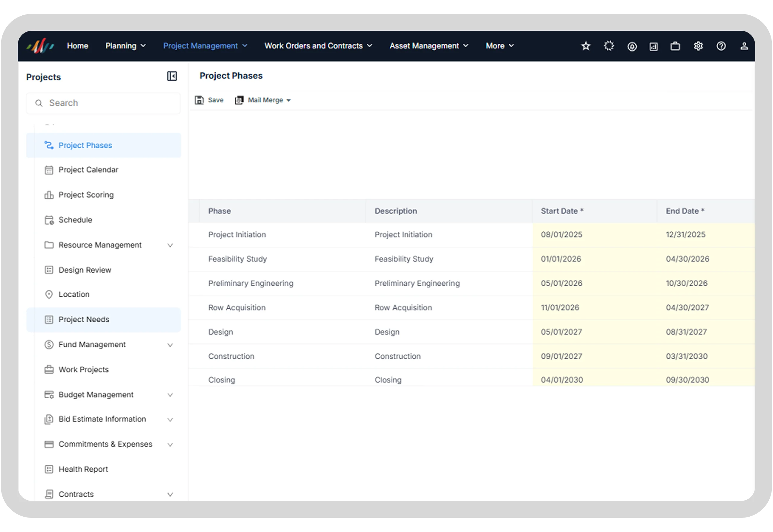This screenshot has height=532, width=773.
Task: Click the Mail Merge icon
Action: coord(239,100)
